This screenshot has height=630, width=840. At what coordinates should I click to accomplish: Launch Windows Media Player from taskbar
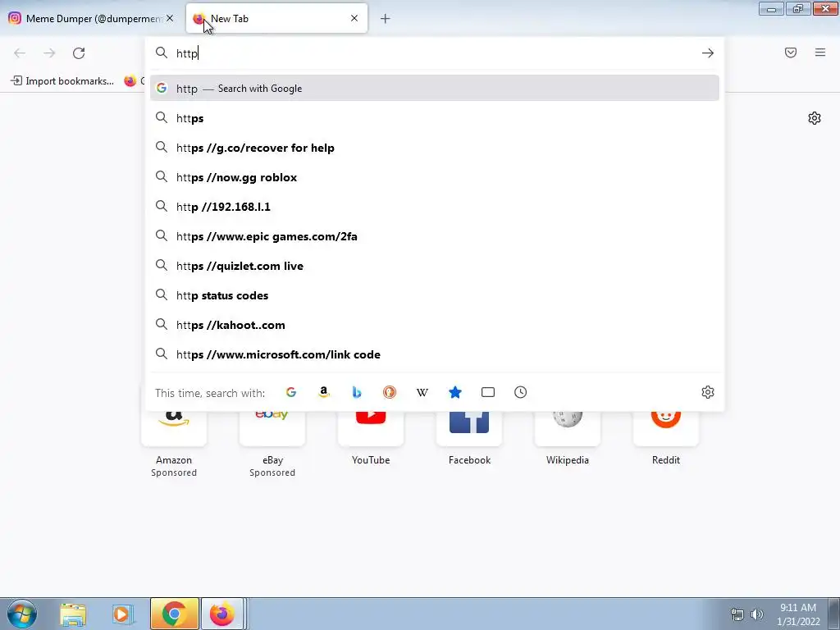(123, 614)
